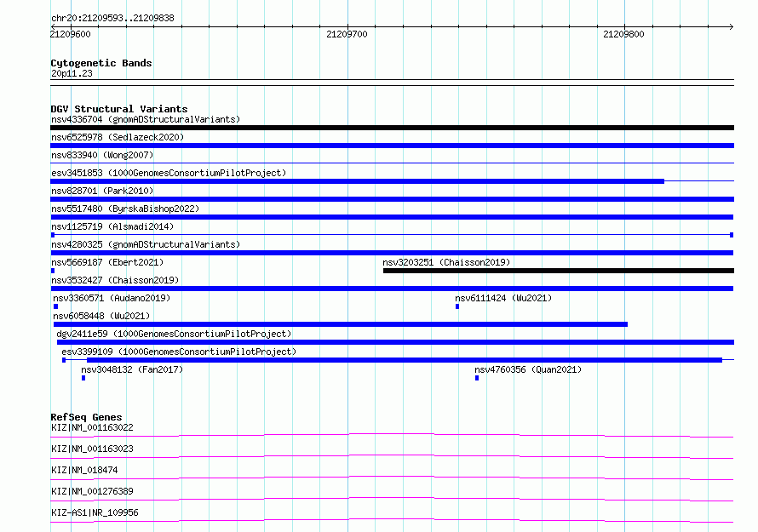Click the blue esv3451853 variant bar

pos(357,181)
